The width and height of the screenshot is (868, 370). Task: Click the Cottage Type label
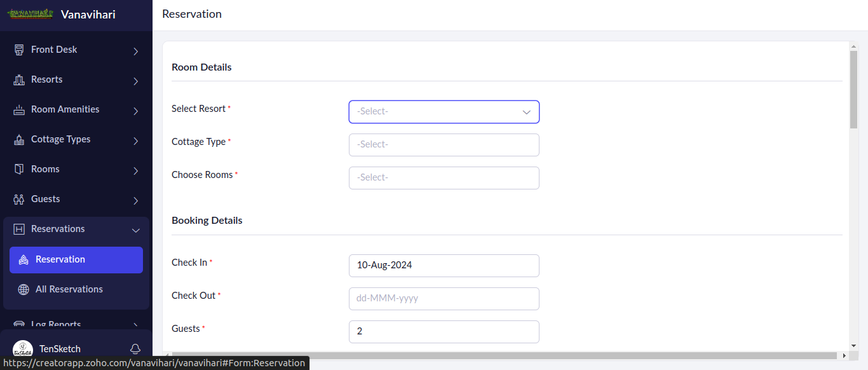tap(198, 142)
